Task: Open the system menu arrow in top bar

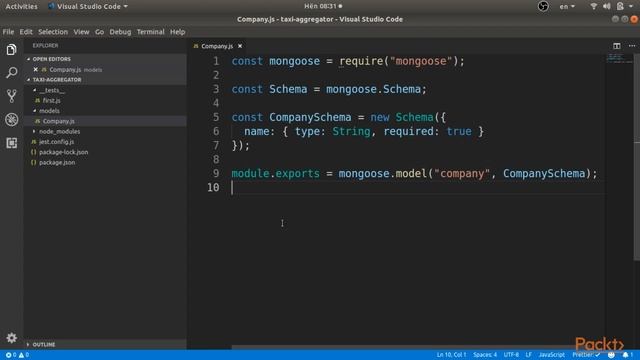Action: 631,6
